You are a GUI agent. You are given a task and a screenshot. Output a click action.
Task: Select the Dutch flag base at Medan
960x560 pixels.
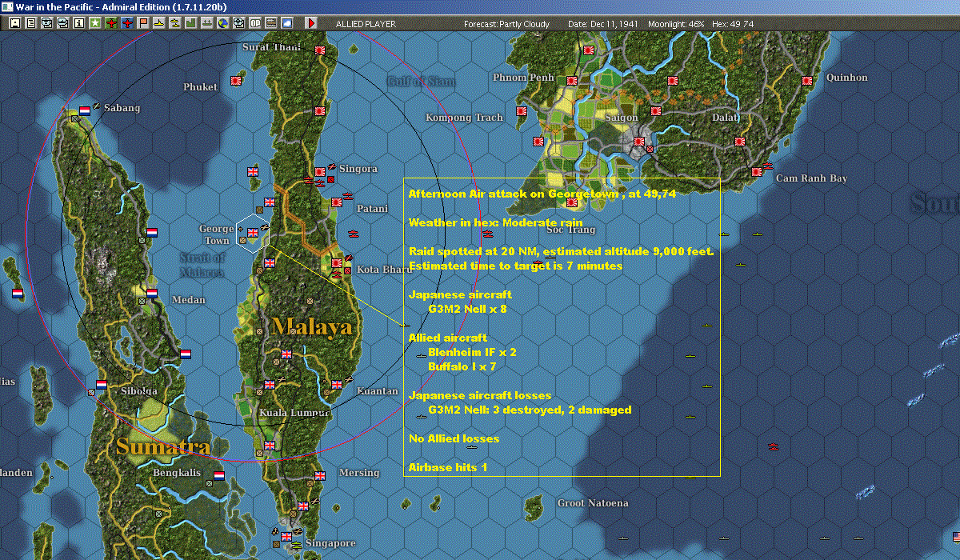pyautogui.click(x=151, y=293)
